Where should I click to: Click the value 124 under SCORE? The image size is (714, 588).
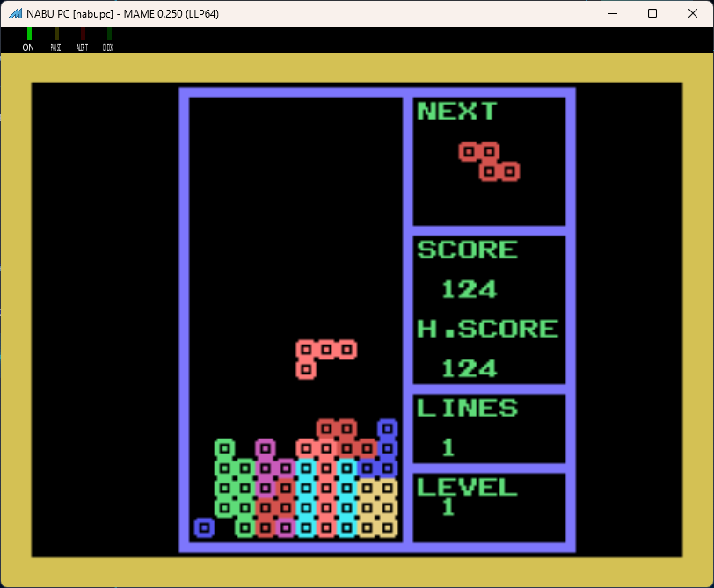[x=469, y=289]
